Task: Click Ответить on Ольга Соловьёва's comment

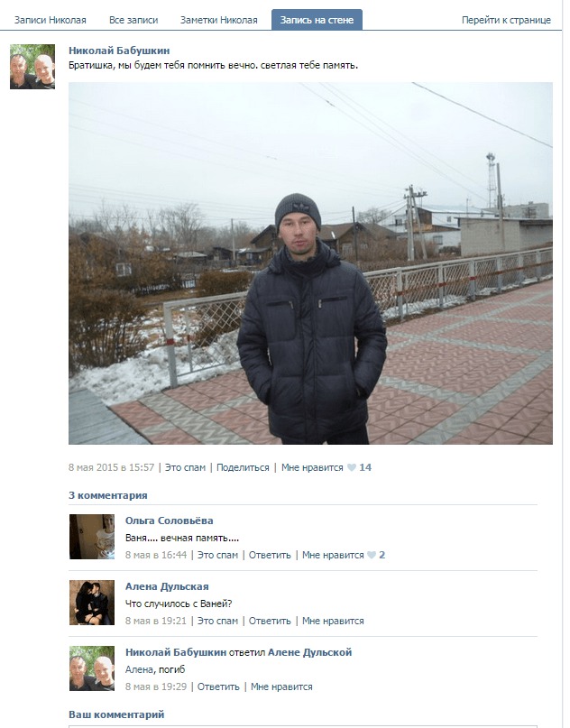Action: pos(270,555)
